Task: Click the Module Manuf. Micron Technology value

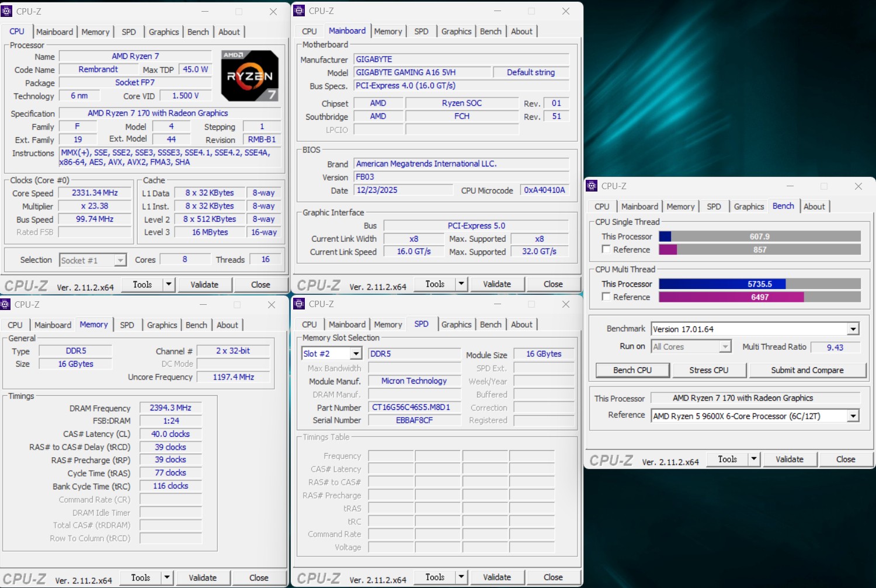Action: pyautogui.click(x=414, y=381)
